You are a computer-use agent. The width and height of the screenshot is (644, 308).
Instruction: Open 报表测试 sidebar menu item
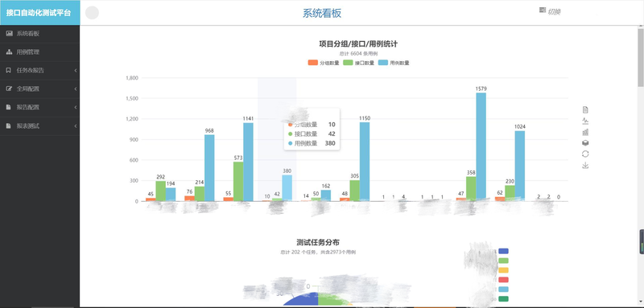39,126
